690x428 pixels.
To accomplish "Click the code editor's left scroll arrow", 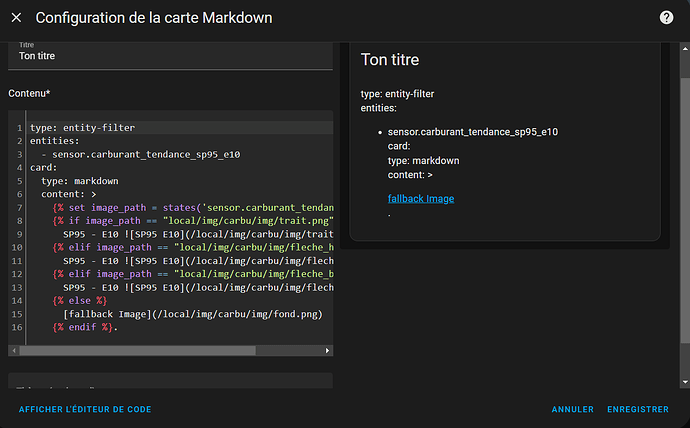I will [x=14, y=351].
